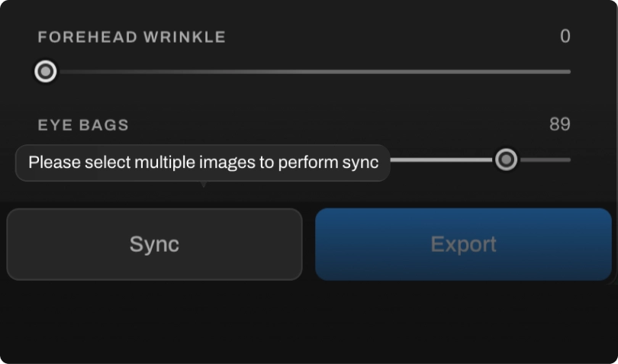Click the sync tooltip message bubble
The height and width of the screenshot is (364, 618).
(x=203, y=163)
